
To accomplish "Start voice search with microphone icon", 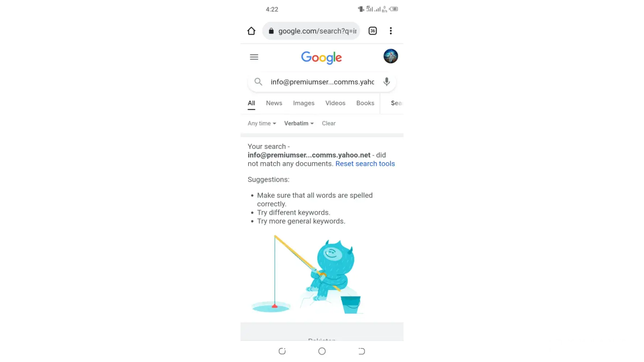I will (386, 82).
